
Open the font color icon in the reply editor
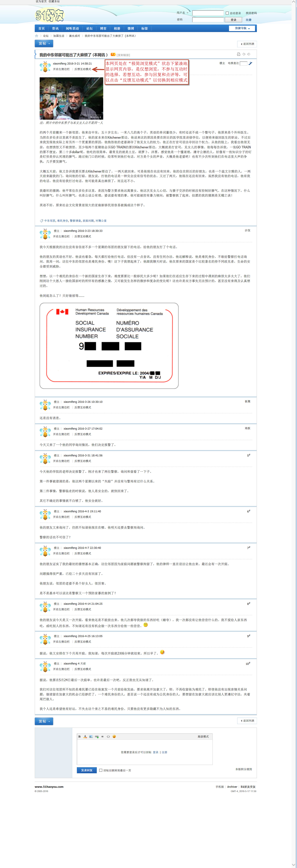click(x=85, y=736)
